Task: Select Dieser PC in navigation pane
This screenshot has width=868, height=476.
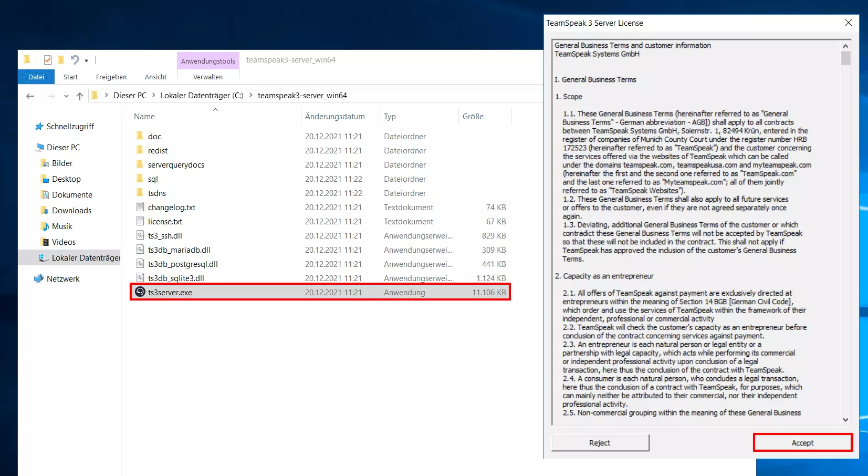Action: click(63, 148)
